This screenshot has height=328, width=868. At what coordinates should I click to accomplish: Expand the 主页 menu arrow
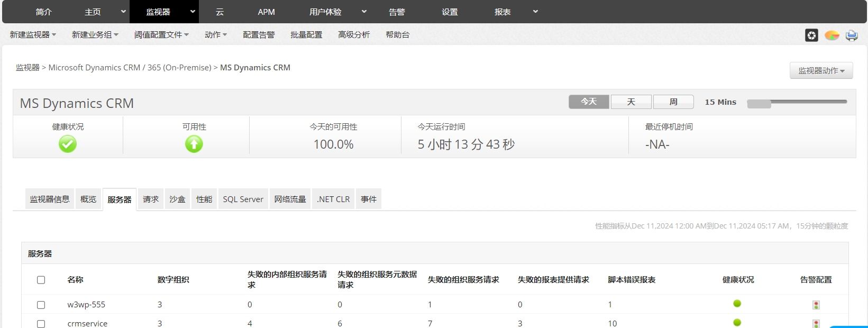pyautogui.click(x=123, y=12)
